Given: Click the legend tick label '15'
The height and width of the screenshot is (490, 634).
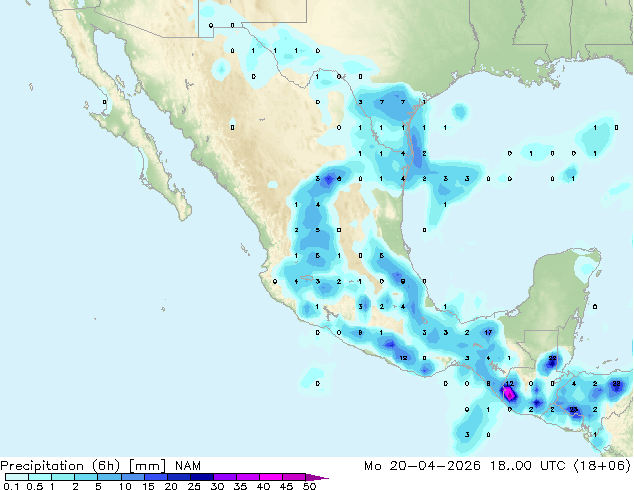Looking at the screenshot, I should tap(148, 486).
